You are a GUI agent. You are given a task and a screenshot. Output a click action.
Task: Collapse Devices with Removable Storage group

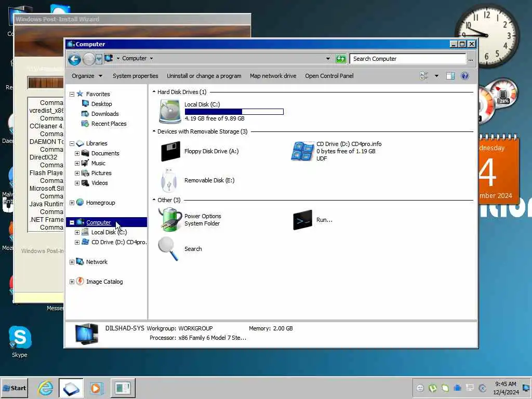(x=154, y=131)
